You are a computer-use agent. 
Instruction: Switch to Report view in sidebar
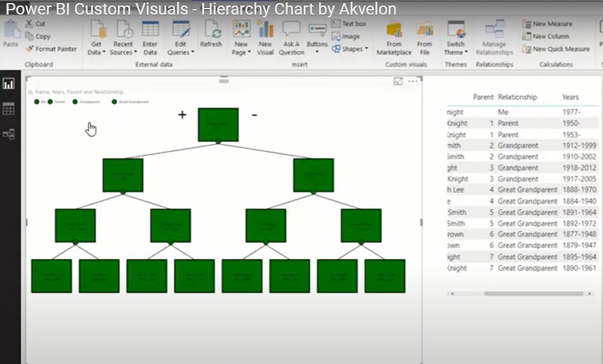pos(8,84)
